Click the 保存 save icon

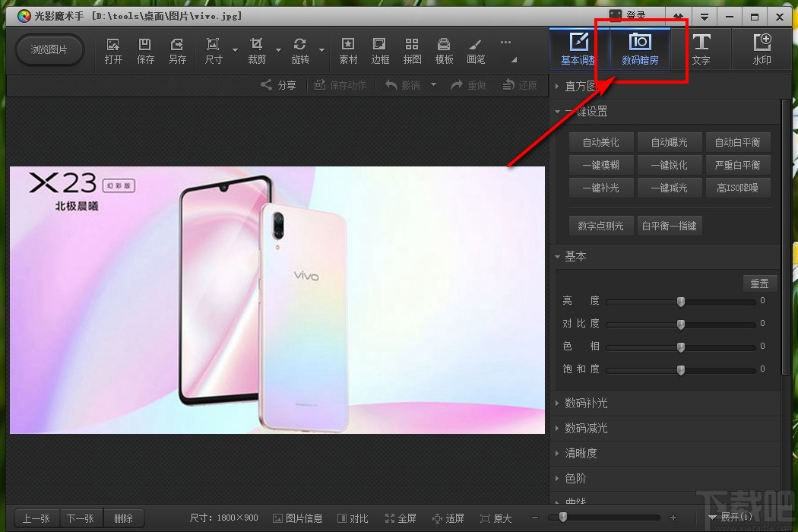tap(145, 51)
